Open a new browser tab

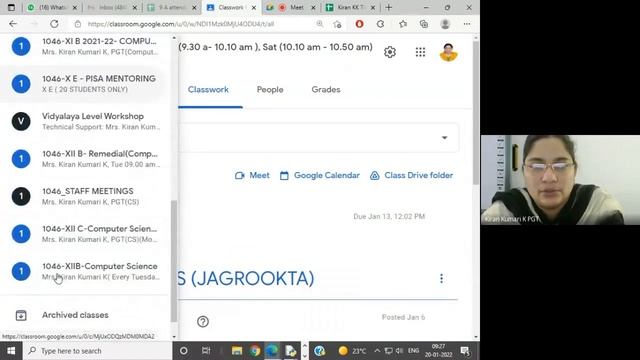[389, 7]
